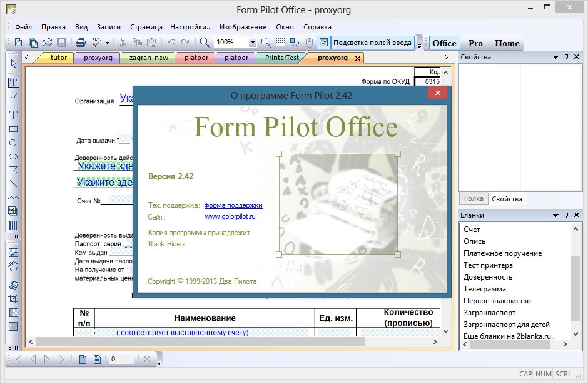Toggle Подсветка полей ввода highlighting

(372, 43)
